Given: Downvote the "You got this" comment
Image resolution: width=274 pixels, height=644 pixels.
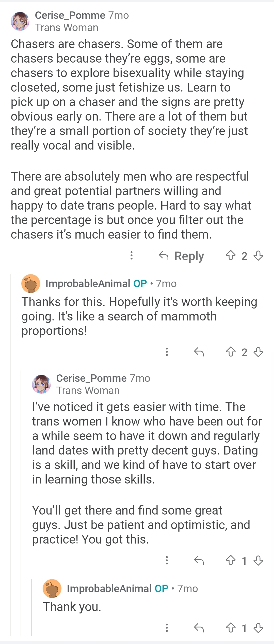Looking at the screenshot, I should tap(258, 561).
